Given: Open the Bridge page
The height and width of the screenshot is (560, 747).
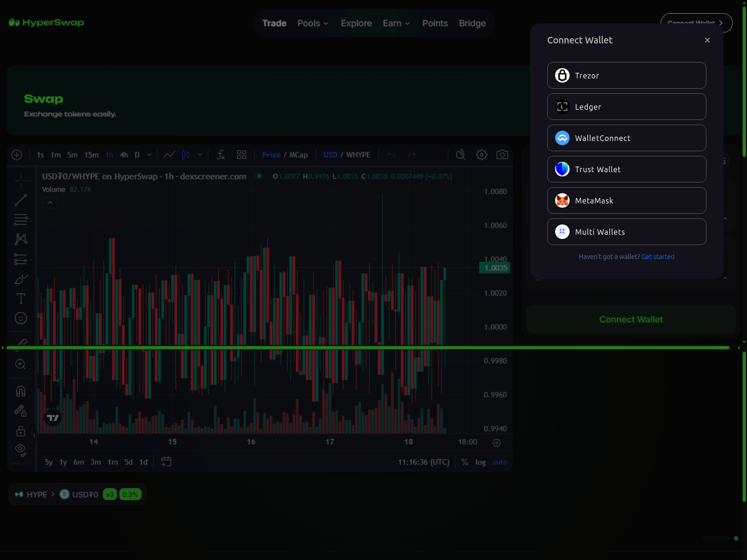Looking at the screenshot, I should tap(472, 23).
